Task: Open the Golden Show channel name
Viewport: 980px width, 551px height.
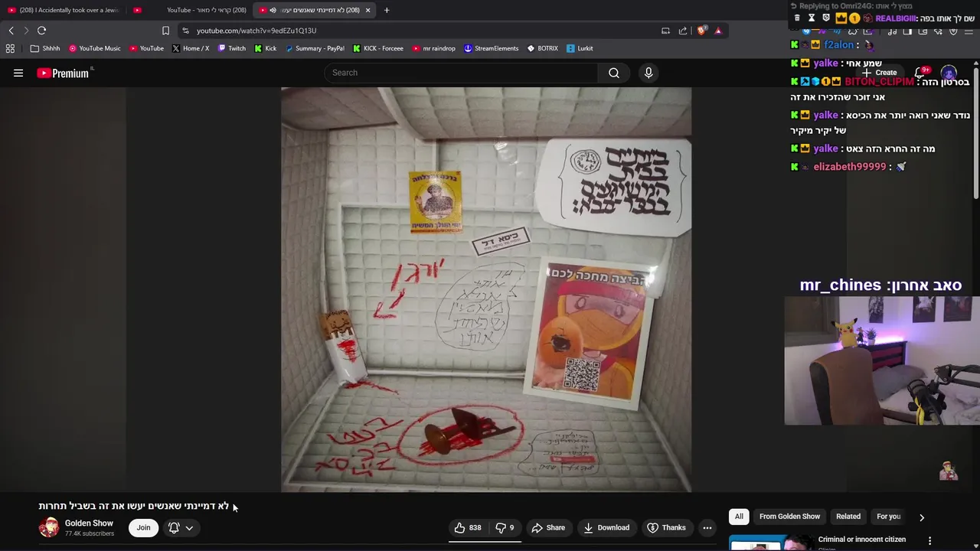Action: 89,523
